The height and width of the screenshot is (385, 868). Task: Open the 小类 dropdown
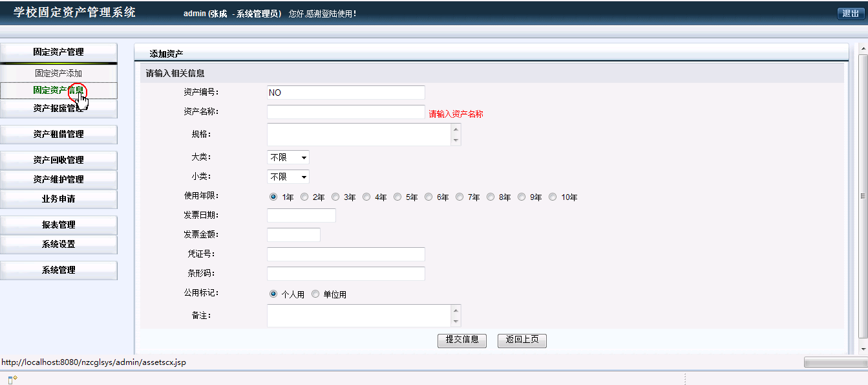(x=288, y=177)
